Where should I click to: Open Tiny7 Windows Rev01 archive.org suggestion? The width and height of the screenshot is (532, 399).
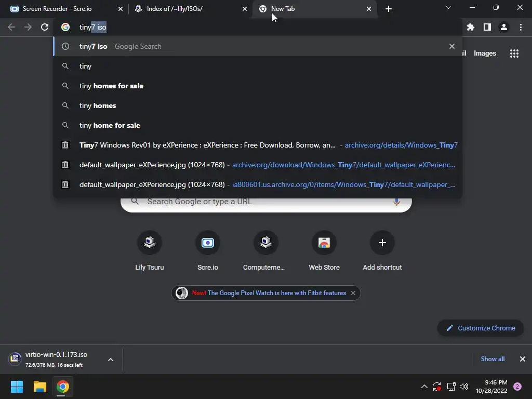click(x=258, y=145)
